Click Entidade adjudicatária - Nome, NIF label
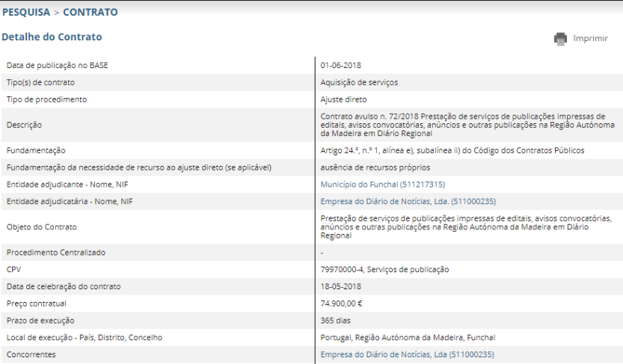 [70, 202]
